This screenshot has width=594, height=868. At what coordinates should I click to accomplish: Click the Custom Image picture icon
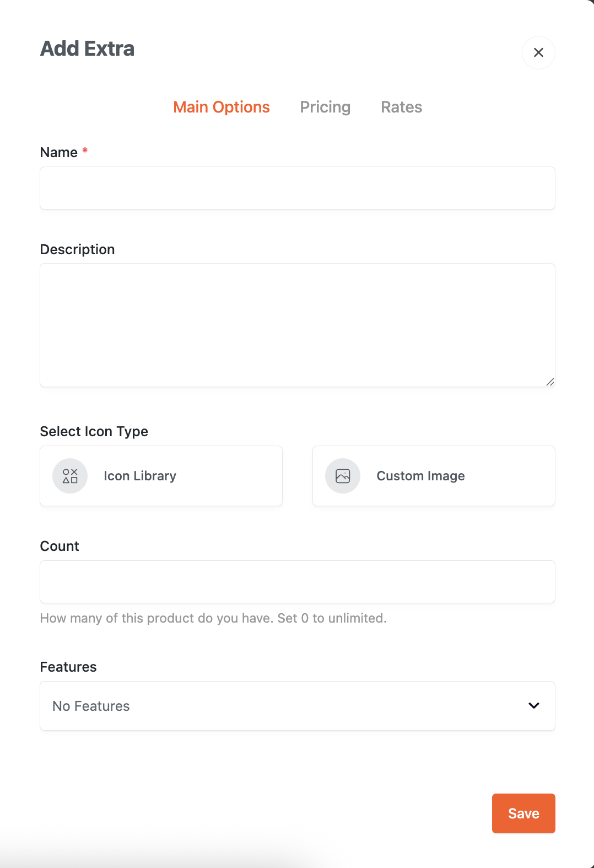pyautogui.click(x=343, y=476)
